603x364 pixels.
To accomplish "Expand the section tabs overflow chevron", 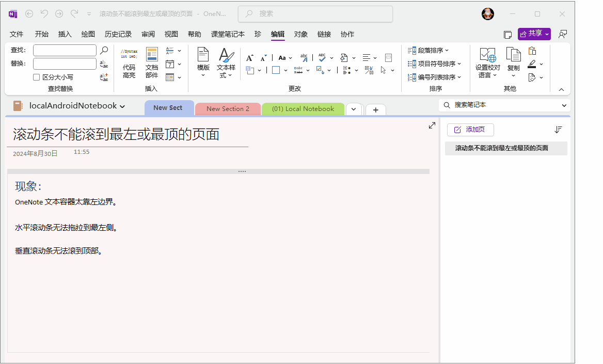I will coord(354,109).
